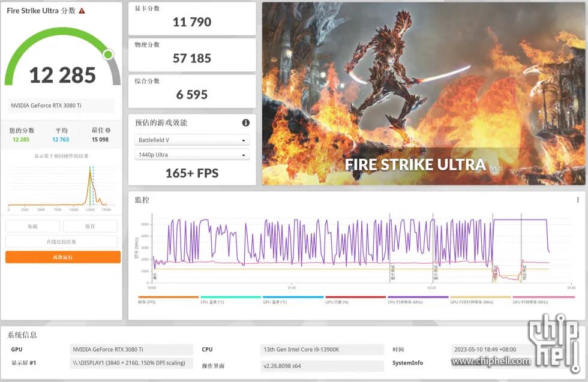Click the v2.26.8098 s64 version field
This screenshot has height=382, width=588.
click(x=322, y=366)
